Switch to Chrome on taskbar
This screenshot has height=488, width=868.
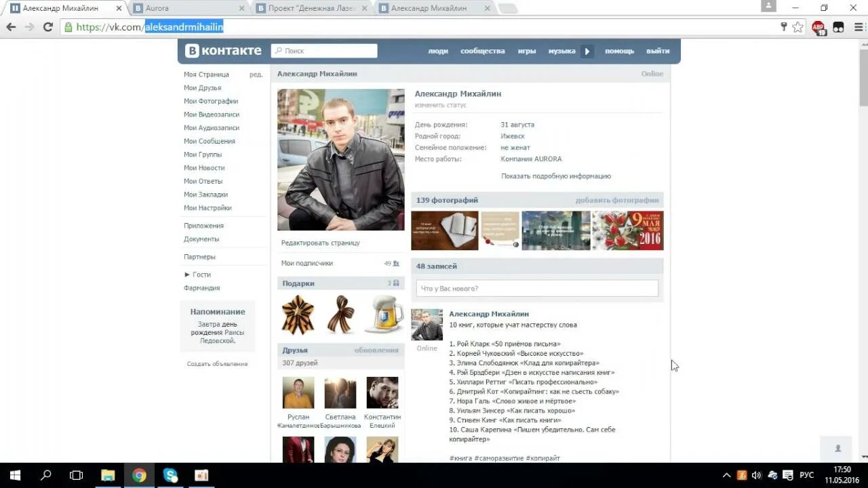139,475
